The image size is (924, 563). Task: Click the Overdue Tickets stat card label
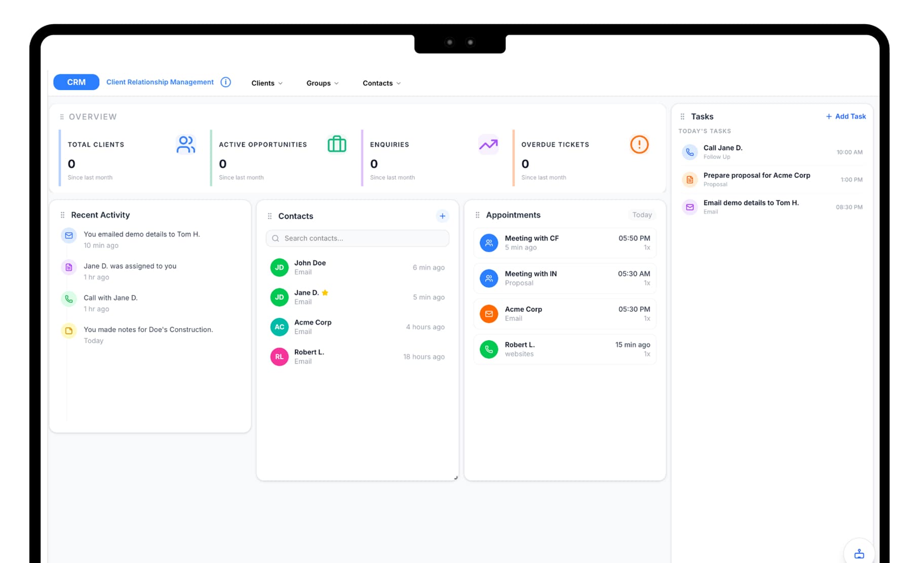tap(555, 145)
